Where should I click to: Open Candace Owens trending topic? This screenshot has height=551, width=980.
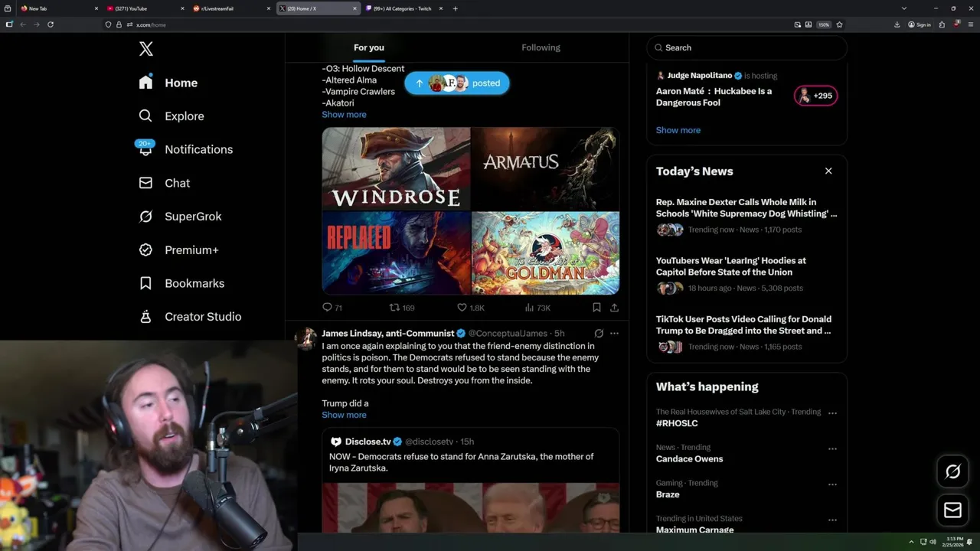click(x=689, y=459)
